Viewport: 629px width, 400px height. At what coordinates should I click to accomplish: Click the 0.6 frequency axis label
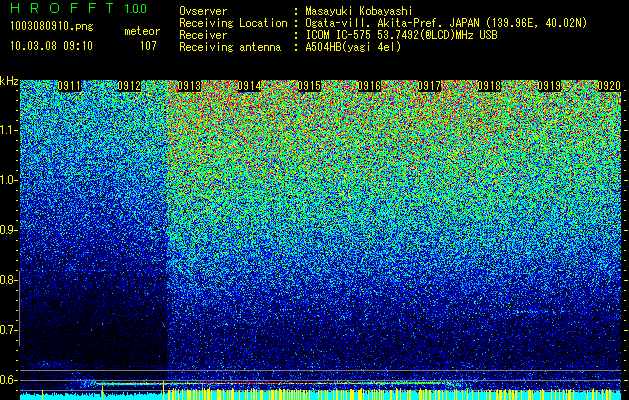(8, 380)
